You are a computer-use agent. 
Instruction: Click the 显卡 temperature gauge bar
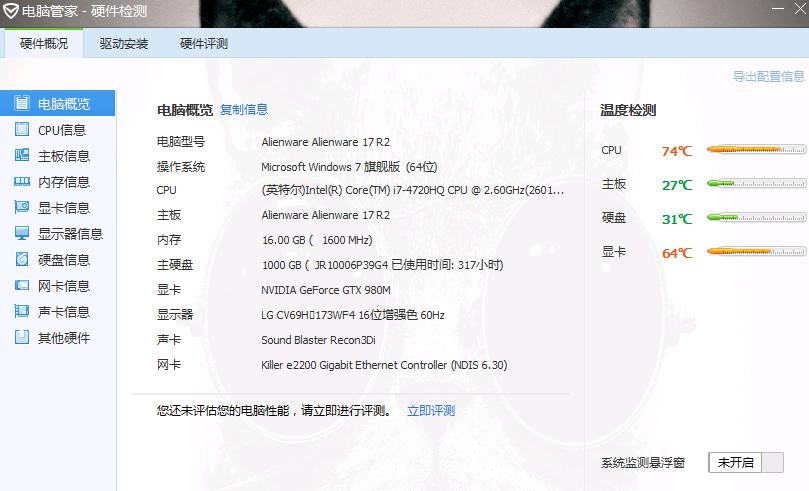756,251
